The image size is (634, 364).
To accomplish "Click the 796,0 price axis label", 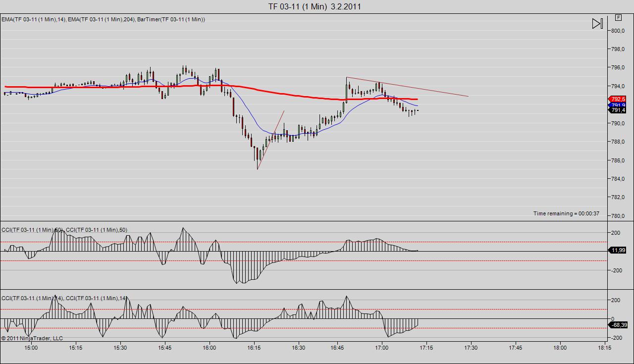I will [618, 68].
